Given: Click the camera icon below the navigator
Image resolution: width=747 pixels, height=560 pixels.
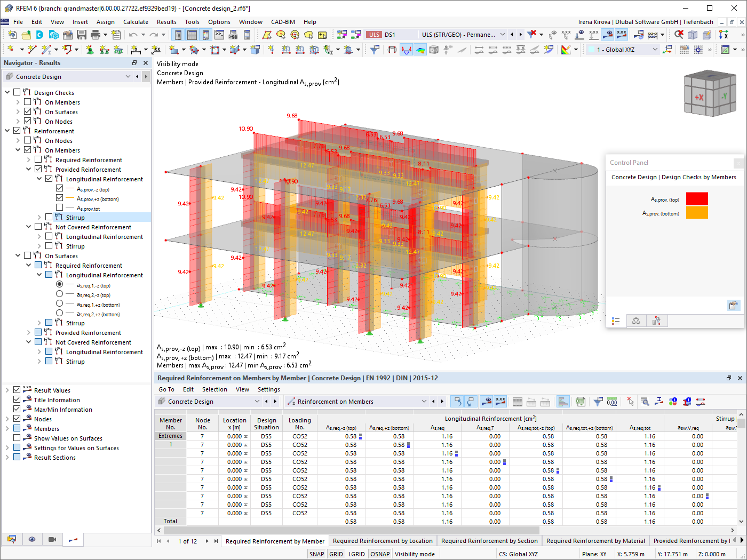Looking at the screenshot, I should (x=51, y=539).
